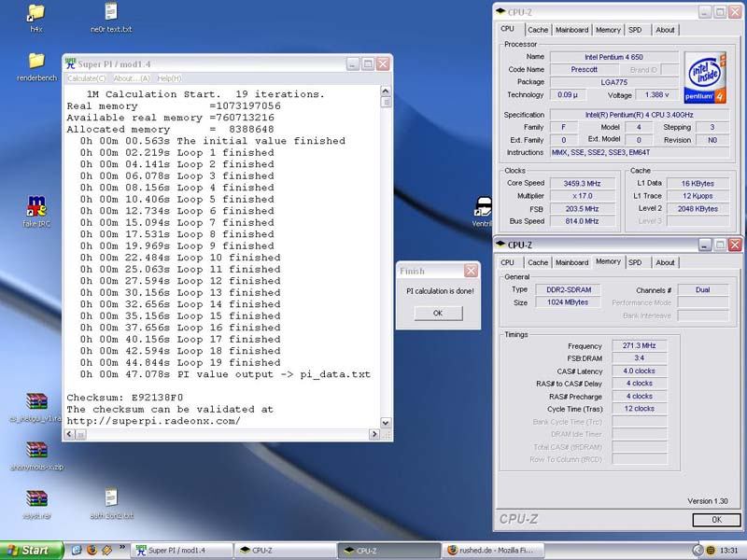Click the FSB value 203.5 MHz
The width and height of the screenshot is (747, 560).
tap(582, 208)
